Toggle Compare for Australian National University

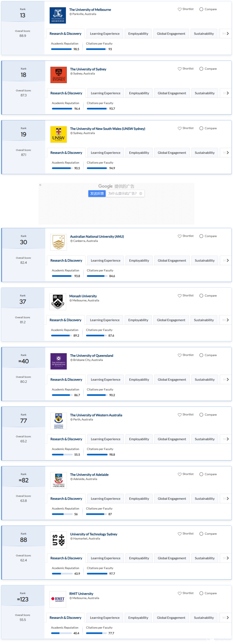tap(201, 236)
